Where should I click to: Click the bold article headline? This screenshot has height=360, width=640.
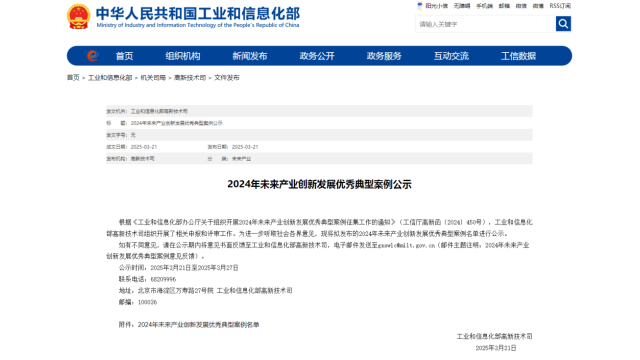(319, 184)
